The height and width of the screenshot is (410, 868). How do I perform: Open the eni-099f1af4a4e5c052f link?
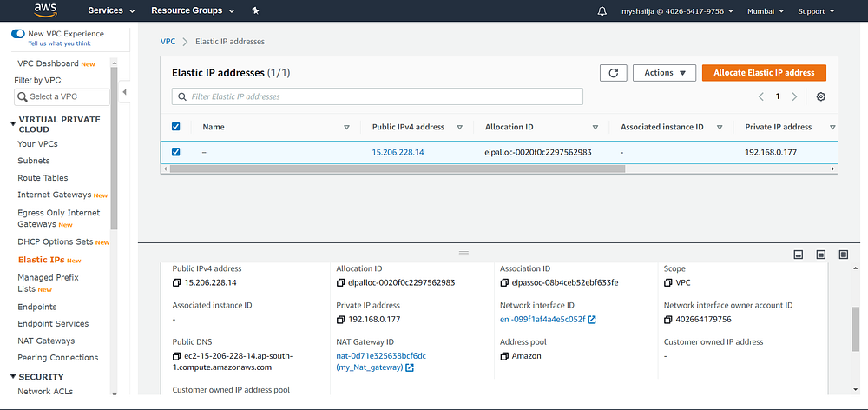point(542,320)
